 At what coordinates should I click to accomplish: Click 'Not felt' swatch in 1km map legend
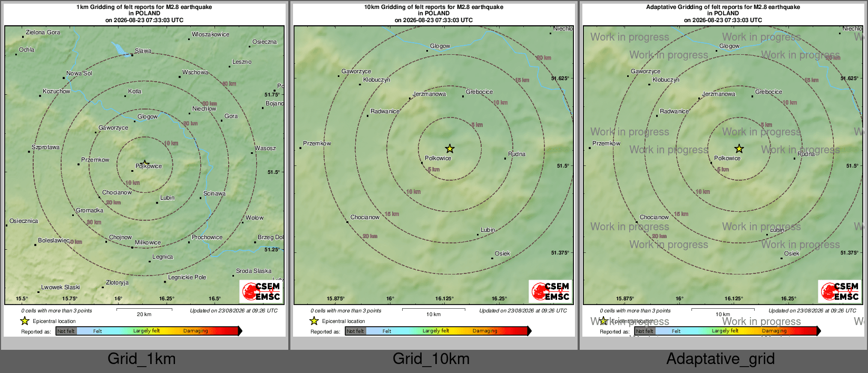pos(66,331)
